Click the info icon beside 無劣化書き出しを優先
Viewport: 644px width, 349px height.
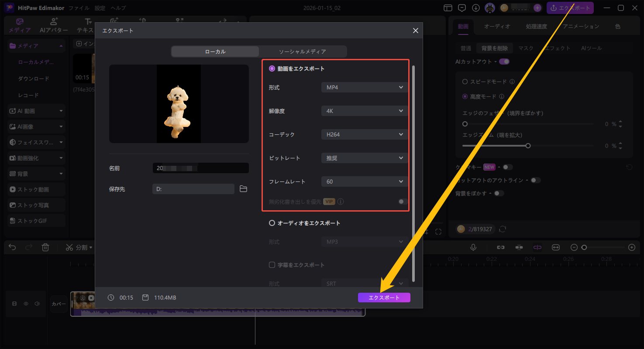pos(341,202)
